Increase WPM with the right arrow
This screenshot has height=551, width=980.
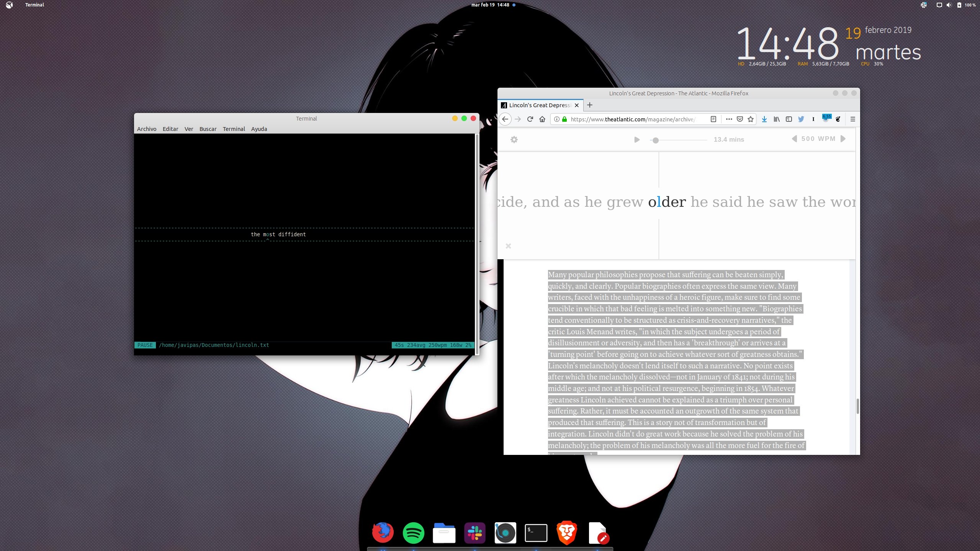(843, 139)
